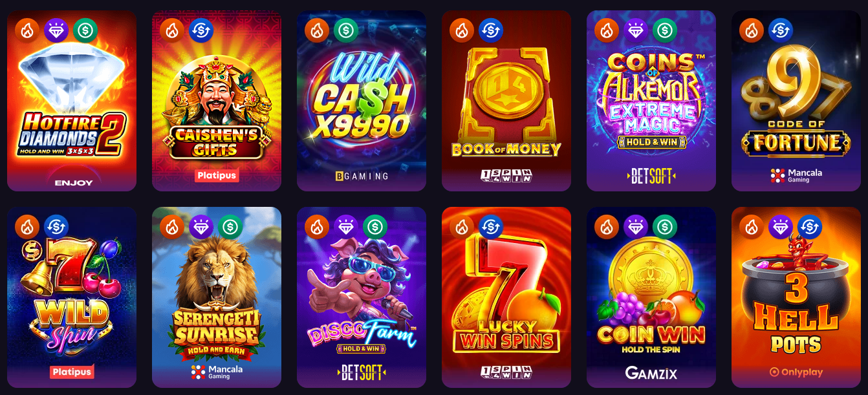This screenshot has width=868, height=395.
Task: Click the purple diamond icon on Disco Farm
Action: 346,226
